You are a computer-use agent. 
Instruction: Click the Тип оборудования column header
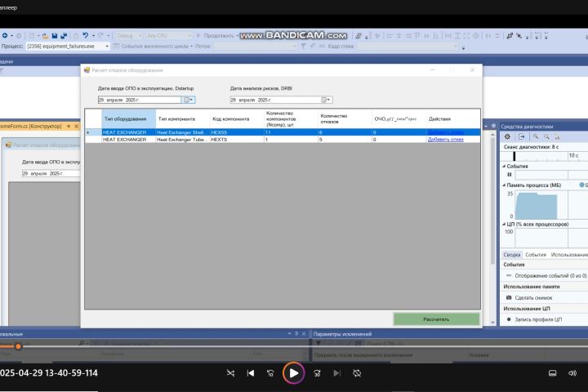[129, 119]
